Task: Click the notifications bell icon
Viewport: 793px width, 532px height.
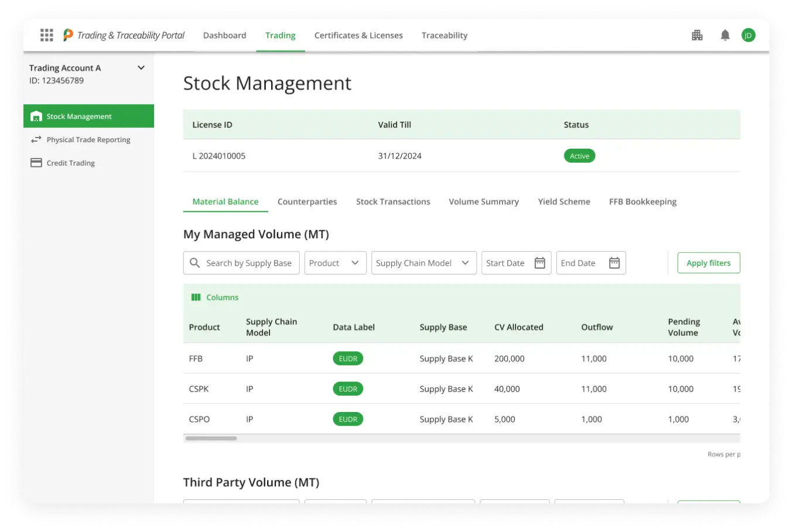Action: click(725, 35)
